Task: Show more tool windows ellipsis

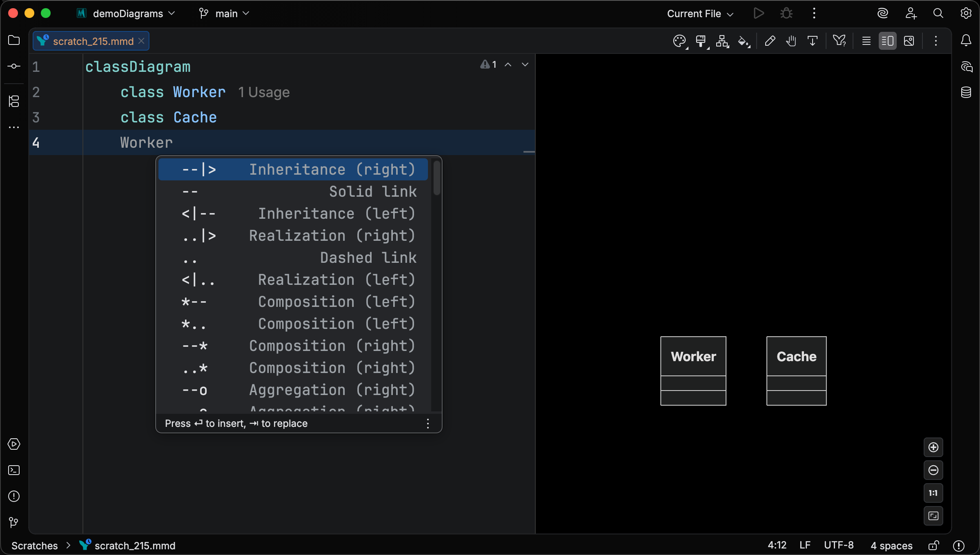Action: tap(14, 127)
